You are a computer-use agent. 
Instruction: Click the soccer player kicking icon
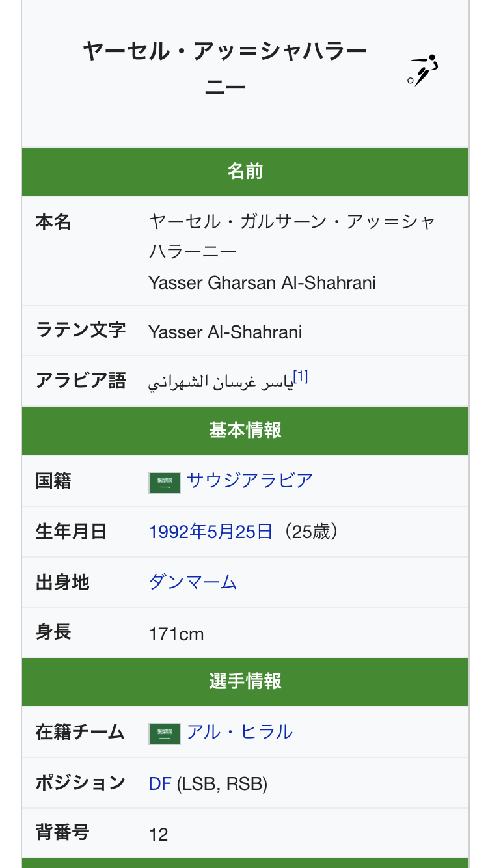coord(423,71)
